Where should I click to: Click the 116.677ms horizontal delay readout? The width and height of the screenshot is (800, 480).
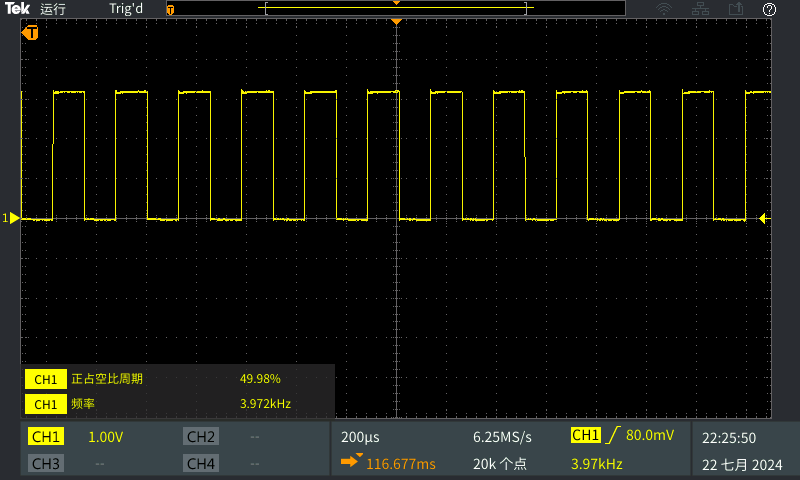coord(401,464)
